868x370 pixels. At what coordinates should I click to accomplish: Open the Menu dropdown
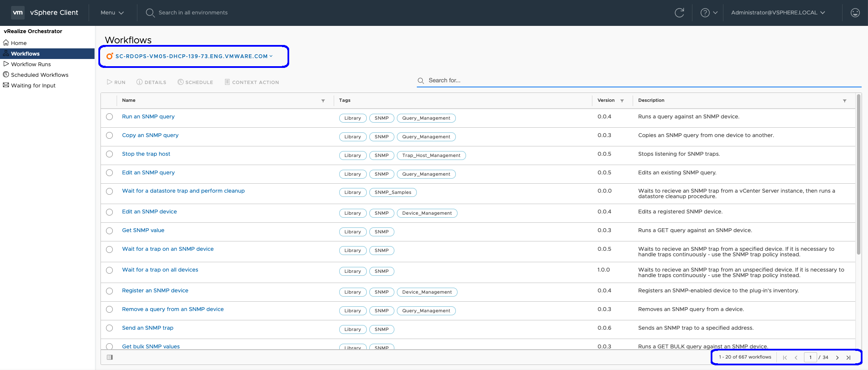[x=112, y=13]
